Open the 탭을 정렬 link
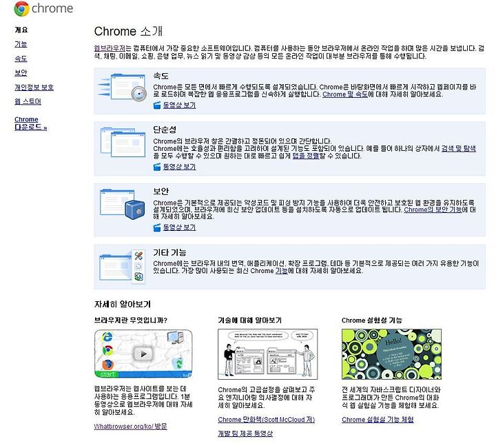 306,156
